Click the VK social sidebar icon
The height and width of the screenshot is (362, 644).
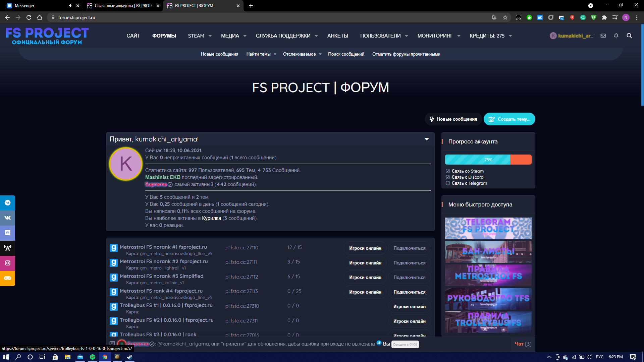tap(7, 218)
